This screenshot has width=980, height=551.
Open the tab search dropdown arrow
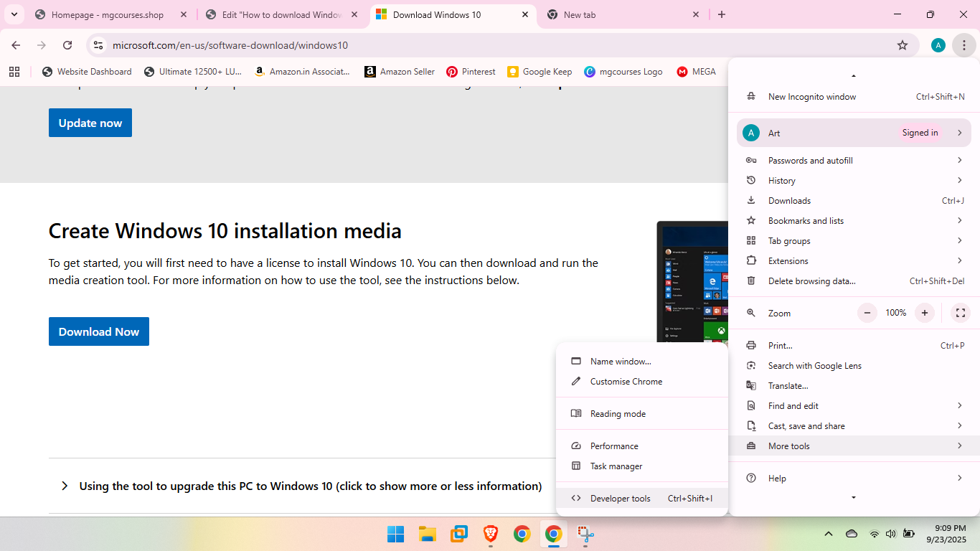pos(14,14)
